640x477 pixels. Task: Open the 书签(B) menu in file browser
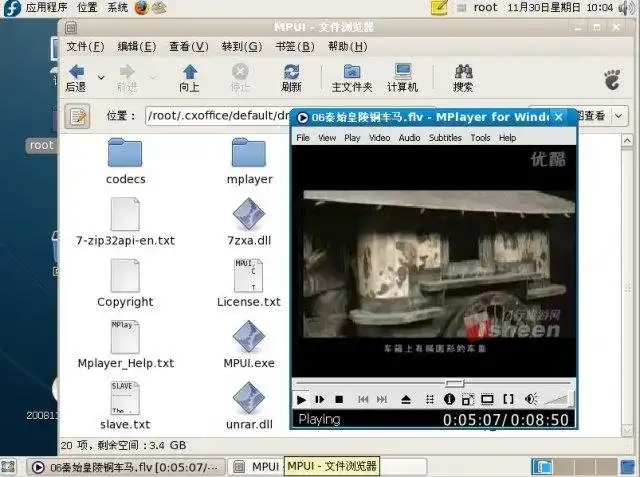[x=295, y=47]
